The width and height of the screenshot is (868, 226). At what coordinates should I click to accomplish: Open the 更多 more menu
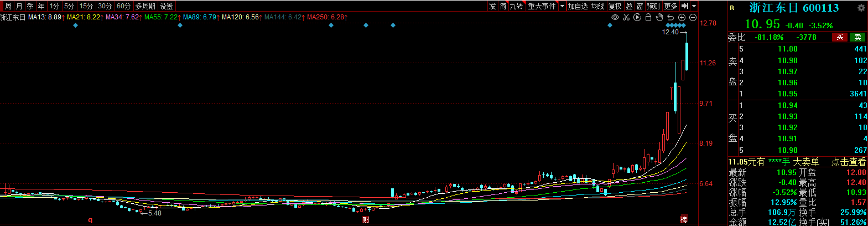pyautogui.click(x=671, y=6)
